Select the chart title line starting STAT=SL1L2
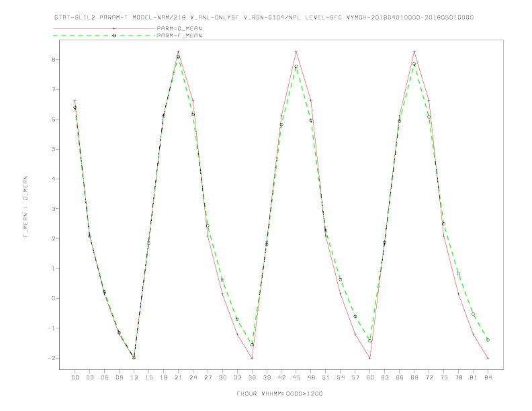532x411 pixels. (x=264, y=17)
